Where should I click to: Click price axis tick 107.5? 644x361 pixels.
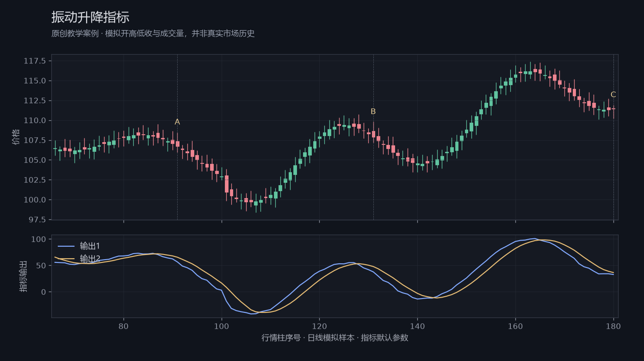tap(35, 140)
